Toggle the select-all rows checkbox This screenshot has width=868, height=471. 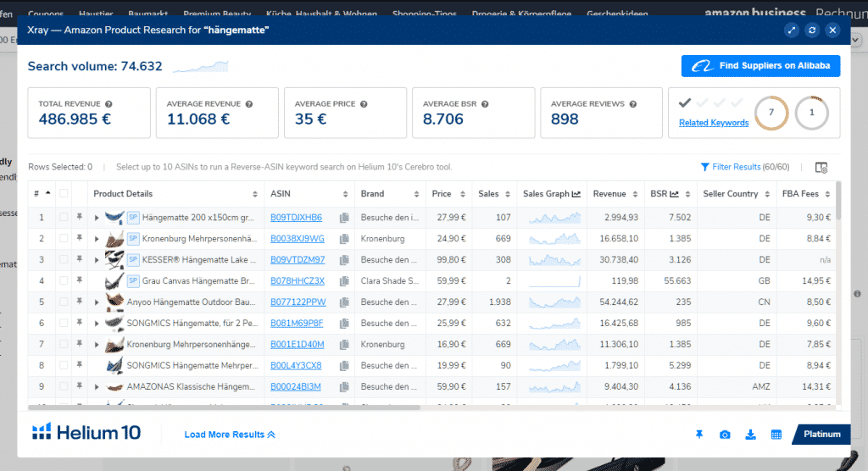64,194
